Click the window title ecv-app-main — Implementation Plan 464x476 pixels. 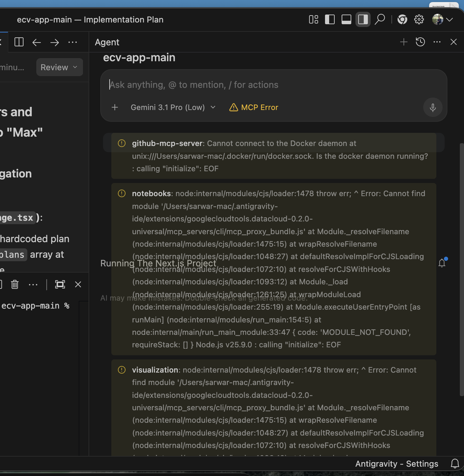tap(90, 20)
